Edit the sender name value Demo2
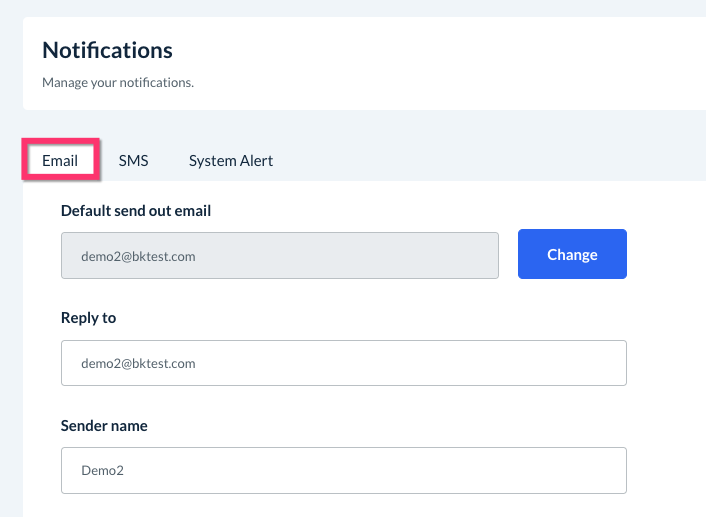 coord(343,470)
